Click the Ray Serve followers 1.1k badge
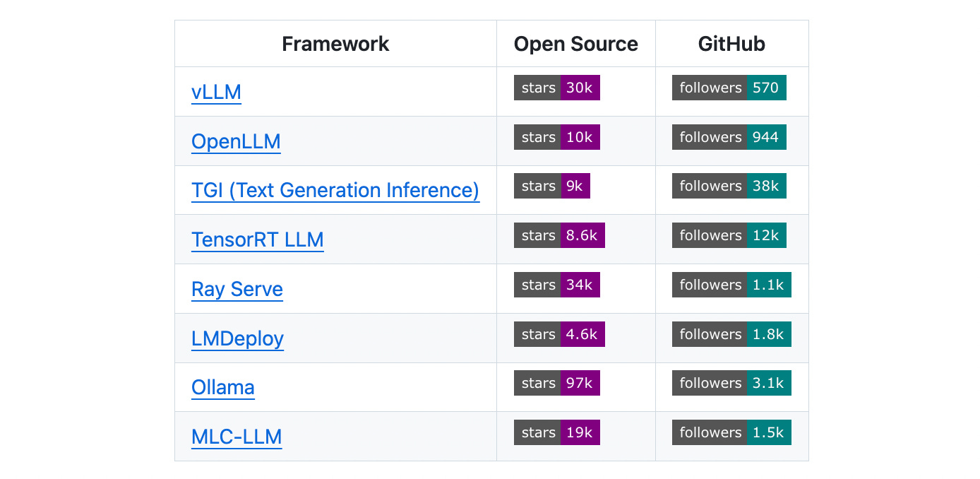This screenshot has width=980, height=479. pyautogui.click(x=731, y=285)
